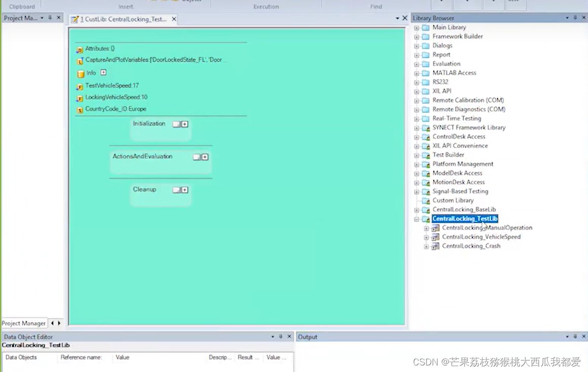Click the ActionsAndEvaluation block description icon

coord(196,157)
